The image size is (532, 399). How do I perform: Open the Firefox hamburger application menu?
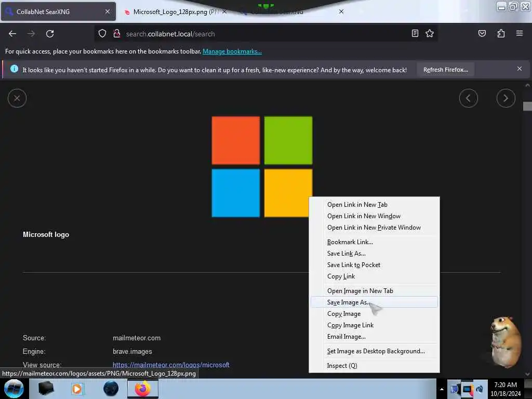[x=519, y=33]
